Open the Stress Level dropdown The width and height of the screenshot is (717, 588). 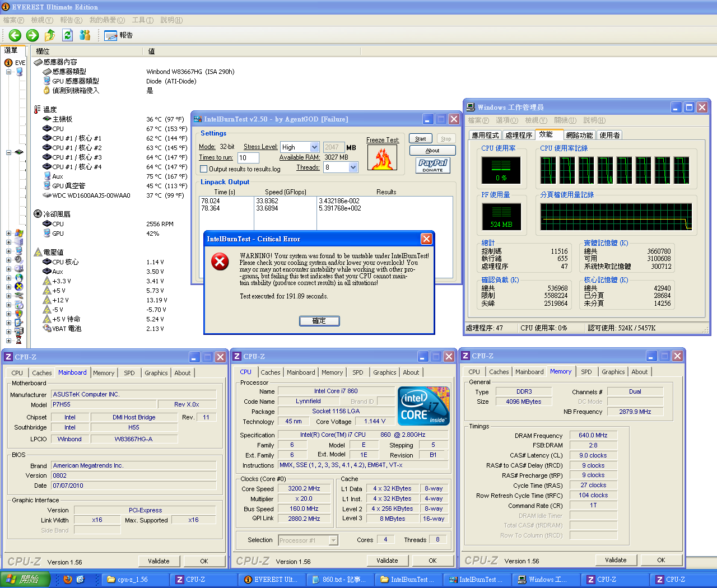314,147
